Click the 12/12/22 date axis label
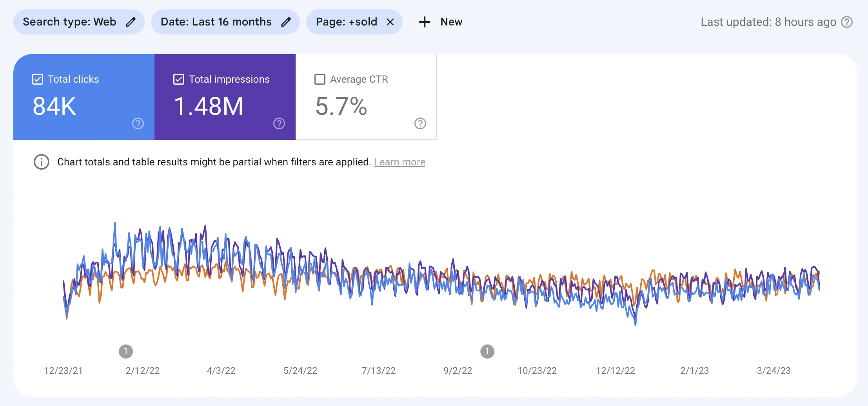The height and width of the screenshot is (406, 868). pos(616,371)
